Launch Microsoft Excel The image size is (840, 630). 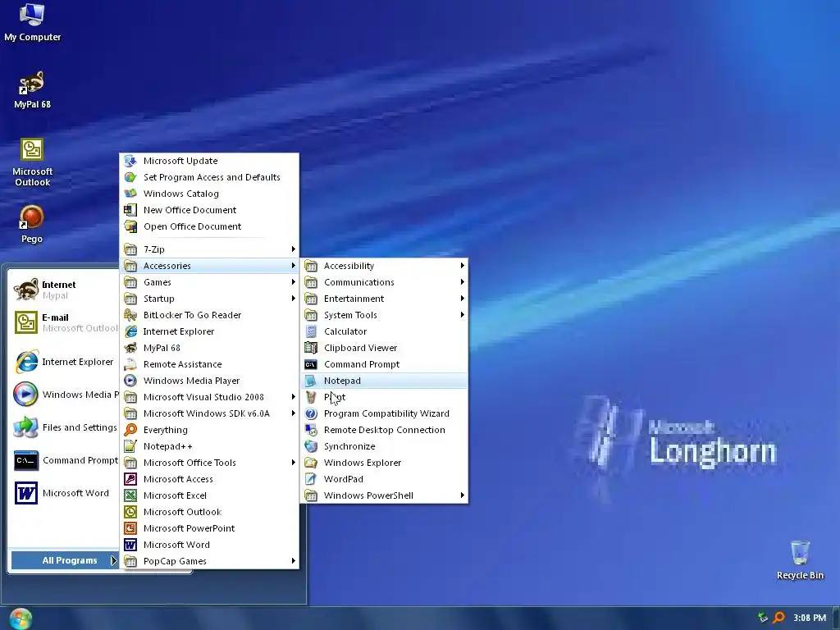pyautogui.click(x=209, y=495)
